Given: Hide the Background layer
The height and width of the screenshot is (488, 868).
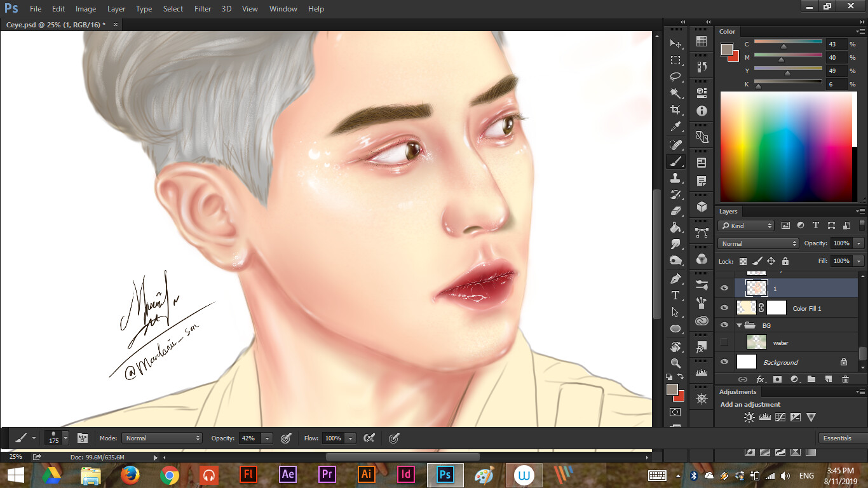Looking at the screenshot, I should pos(724,362).
